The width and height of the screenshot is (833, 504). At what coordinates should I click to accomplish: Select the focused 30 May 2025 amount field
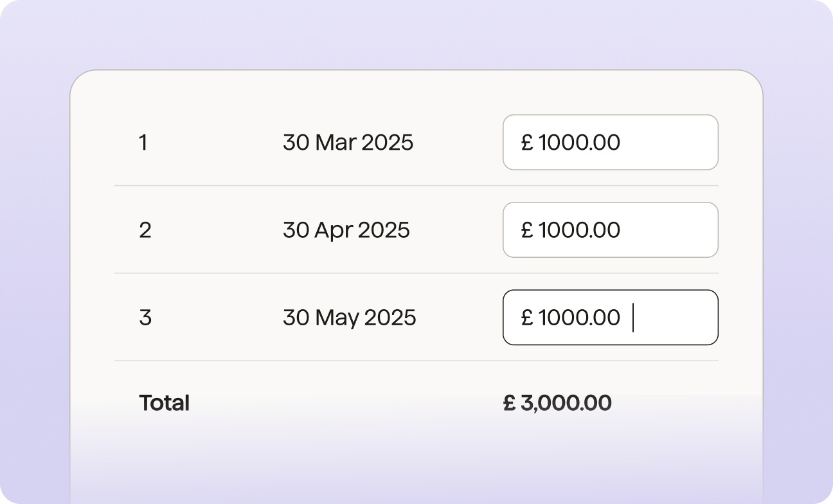coord(610,317)
